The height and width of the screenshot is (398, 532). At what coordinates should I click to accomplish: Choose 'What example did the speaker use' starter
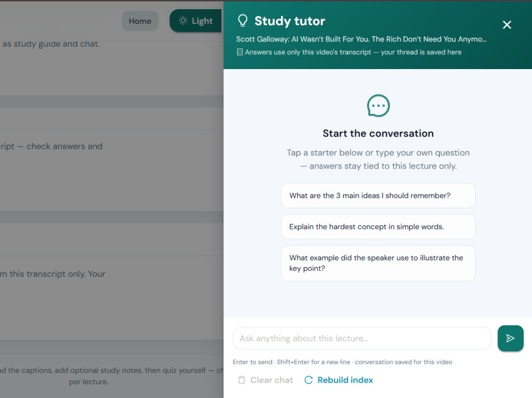(378, 263)
